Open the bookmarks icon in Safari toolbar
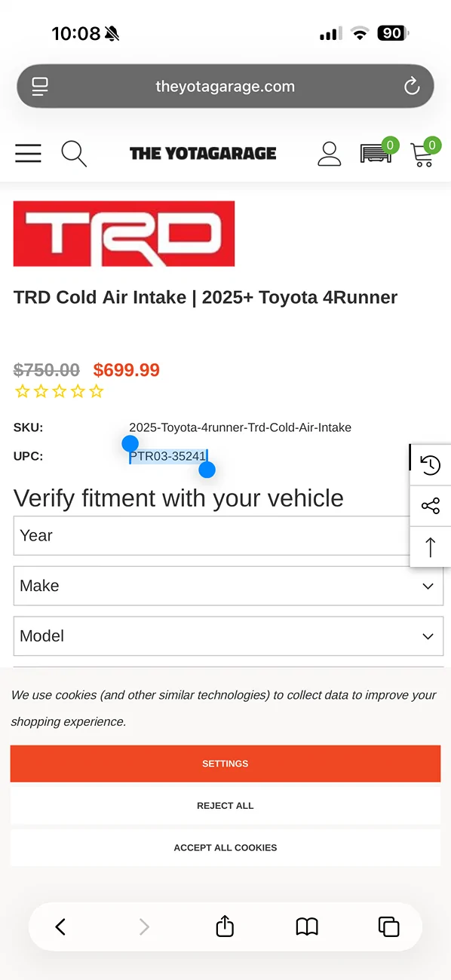 [x=306, y=926]
